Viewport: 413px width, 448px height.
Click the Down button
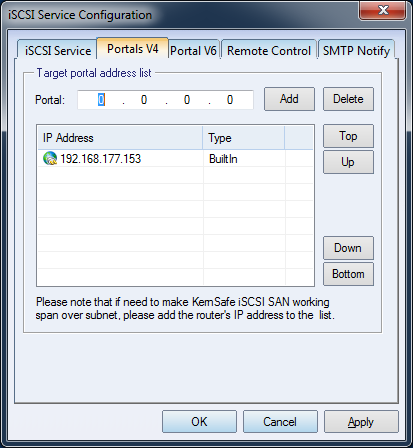coord(348,248)
